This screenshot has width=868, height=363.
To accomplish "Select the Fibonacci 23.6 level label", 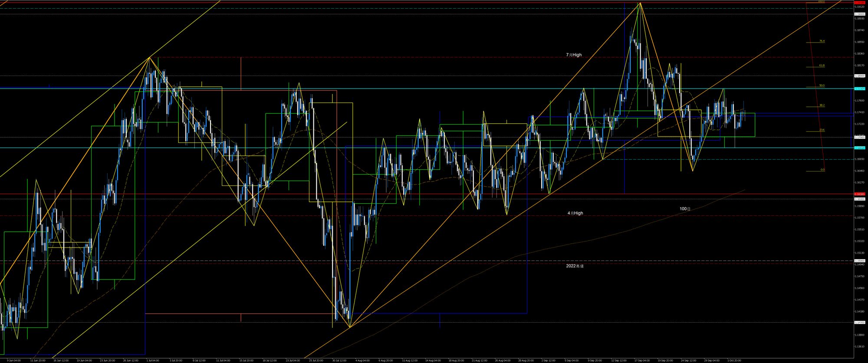I will (x=822, y=130).
